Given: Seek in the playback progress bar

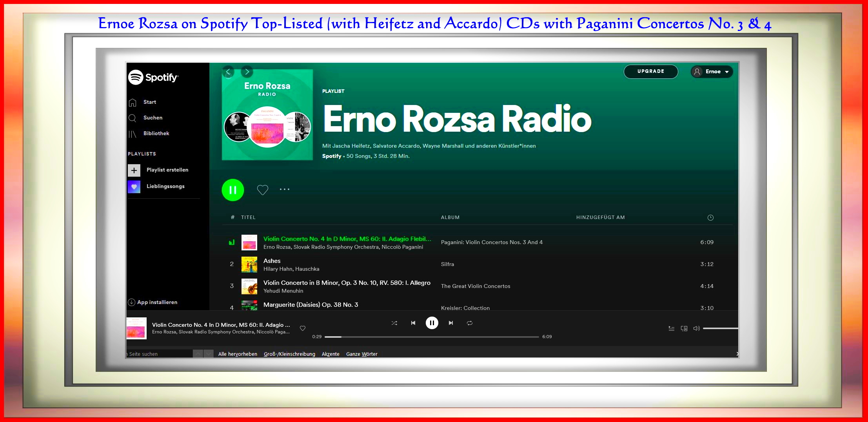Looking at the screenshot, I should click(x=432, y=337).
